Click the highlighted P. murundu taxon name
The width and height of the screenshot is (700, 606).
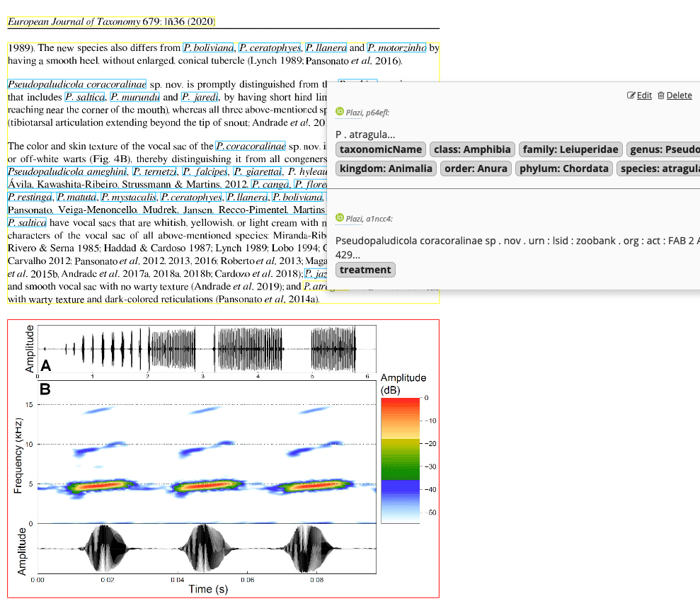pyautogui.click(x=134, y=97)
